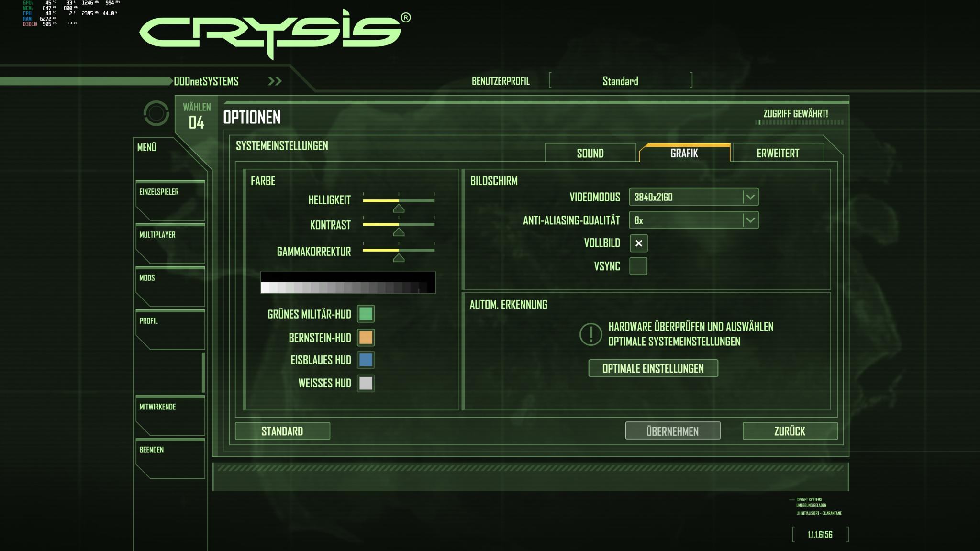Click the Benutzerprofil Standard field
The image size is (980, 551).
(621, 81)
